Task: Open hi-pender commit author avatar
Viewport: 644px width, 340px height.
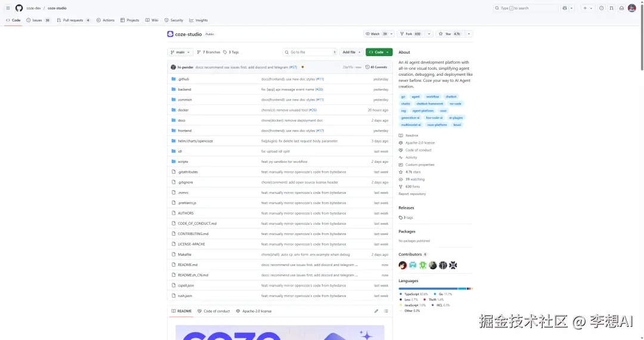Action: click(x=174, y=67)
